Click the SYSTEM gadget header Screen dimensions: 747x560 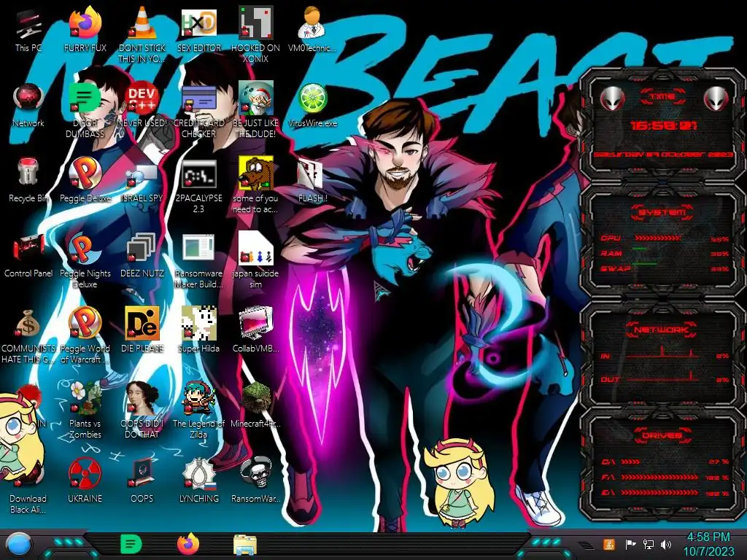[662, 212]
